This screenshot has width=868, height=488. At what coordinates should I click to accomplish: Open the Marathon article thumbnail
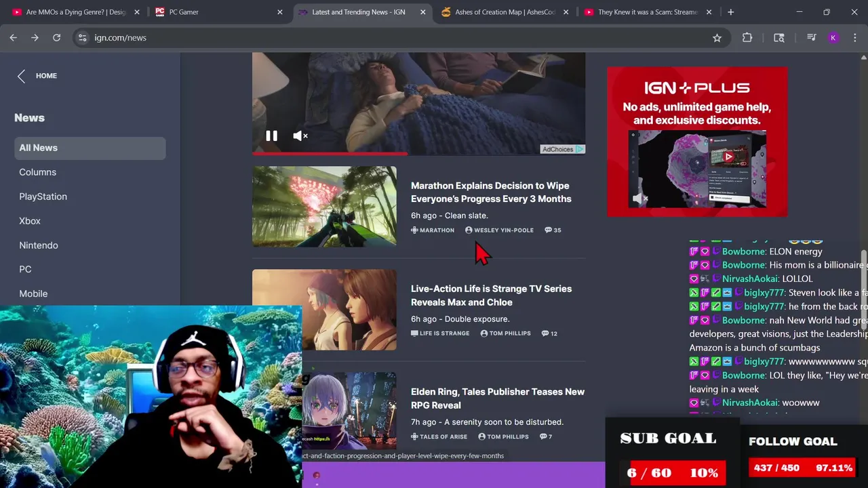[x=324, y=207]
